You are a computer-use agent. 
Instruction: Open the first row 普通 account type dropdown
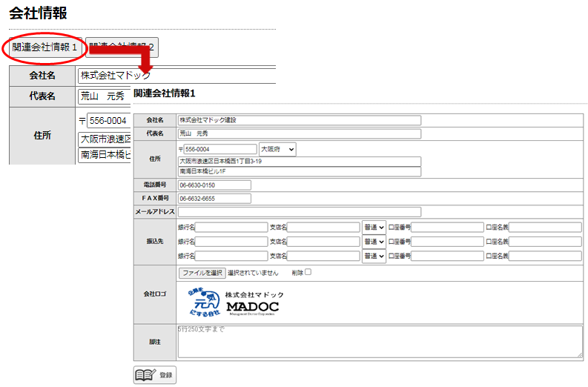pyautogui.click(x=374, y=227)
